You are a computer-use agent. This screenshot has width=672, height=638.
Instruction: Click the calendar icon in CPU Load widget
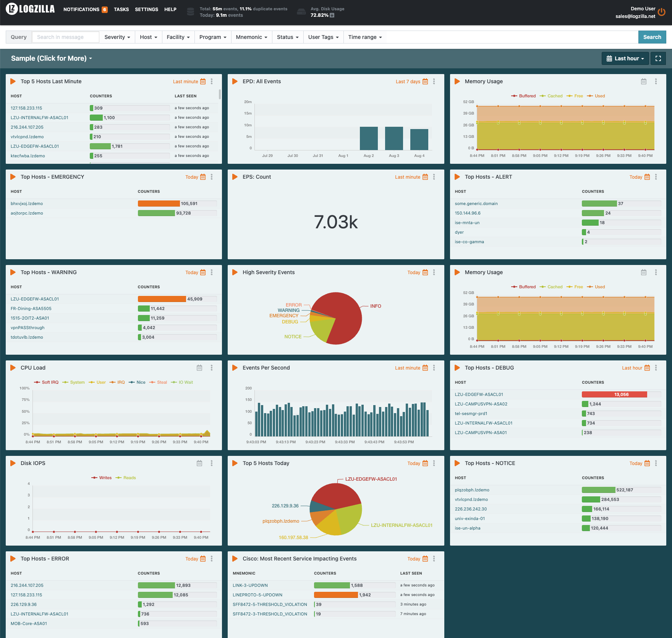[x=199, y=368]
